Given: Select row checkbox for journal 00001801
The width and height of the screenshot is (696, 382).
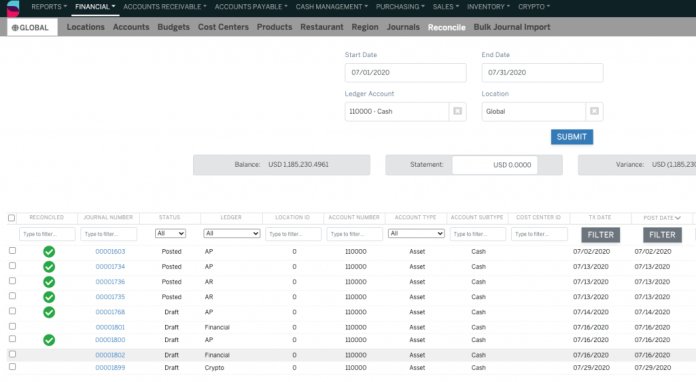Looking at the screenshot, I should tap(12, 326).
